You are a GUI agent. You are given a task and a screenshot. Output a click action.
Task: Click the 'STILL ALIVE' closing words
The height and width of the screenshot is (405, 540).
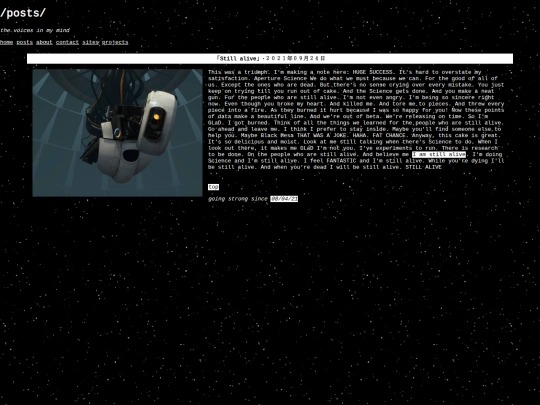click(x=423, y=167)
